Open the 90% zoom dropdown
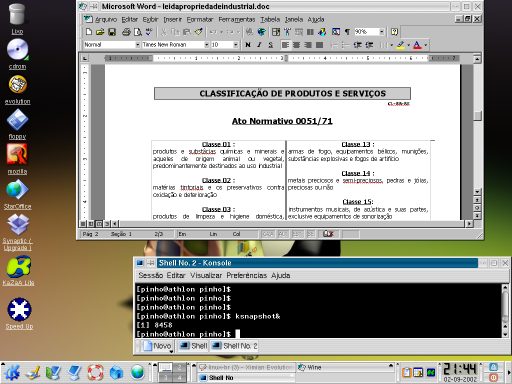This screenshot has width=512, height=384. pyautogui.click(x=382, y=32)
